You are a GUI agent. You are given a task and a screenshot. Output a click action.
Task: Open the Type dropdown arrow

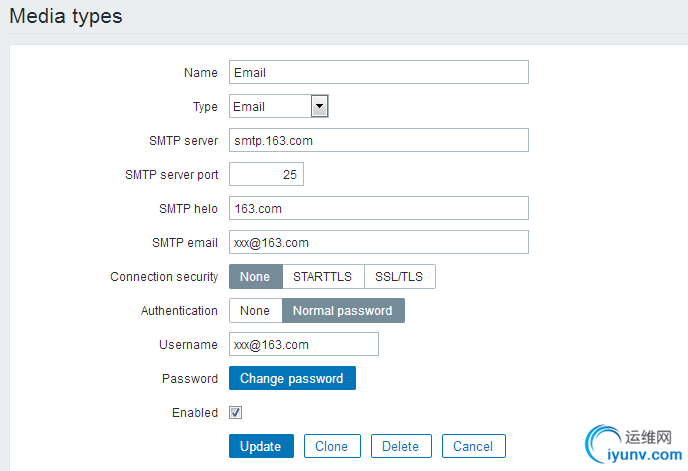tap(320, 106)
